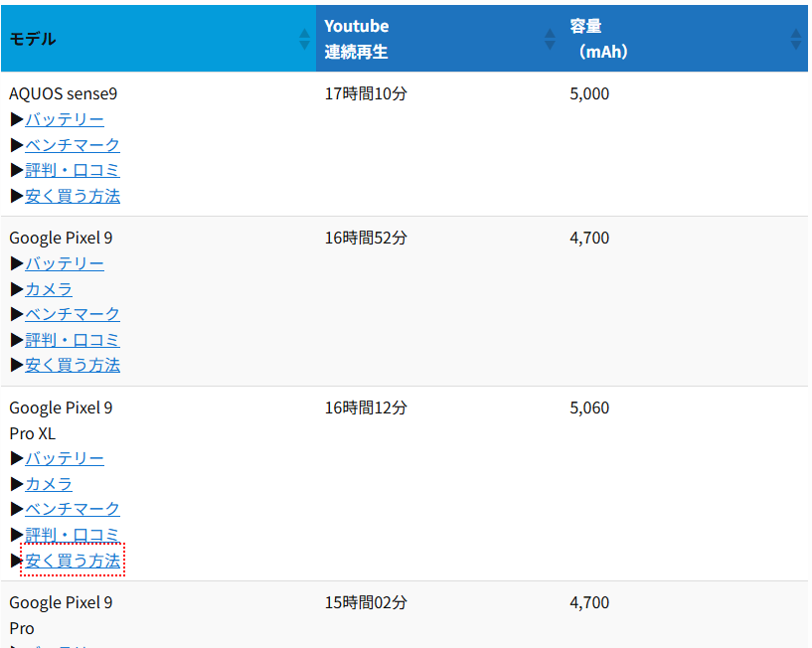812x648 pixels.
Task: Open Google Pixel 9 カメラ link
Action: point(49,289)
